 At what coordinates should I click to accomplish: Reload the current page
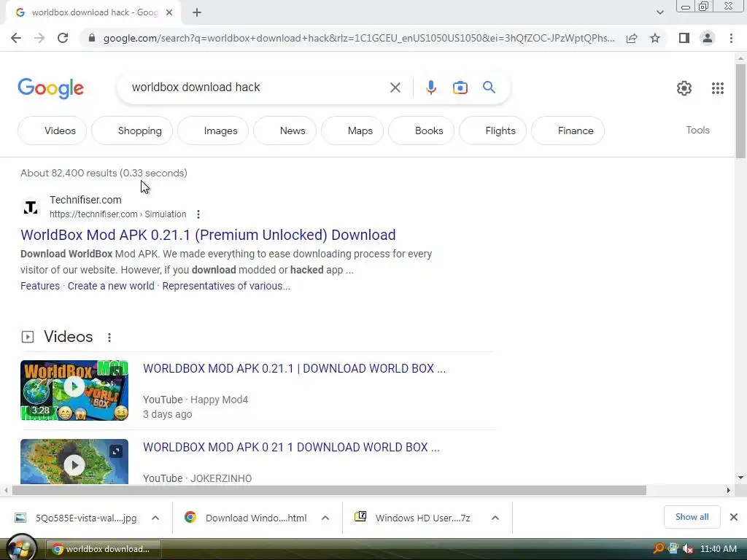63,38
